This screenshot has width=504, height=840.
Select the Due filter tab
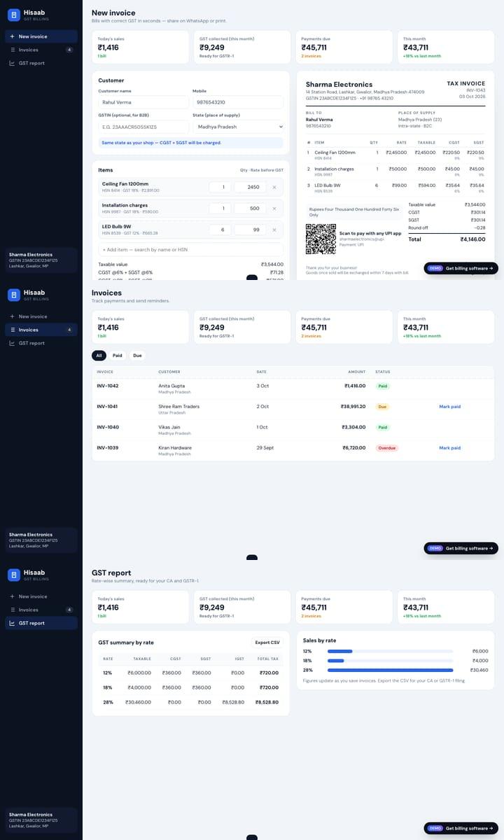[137, 356]
